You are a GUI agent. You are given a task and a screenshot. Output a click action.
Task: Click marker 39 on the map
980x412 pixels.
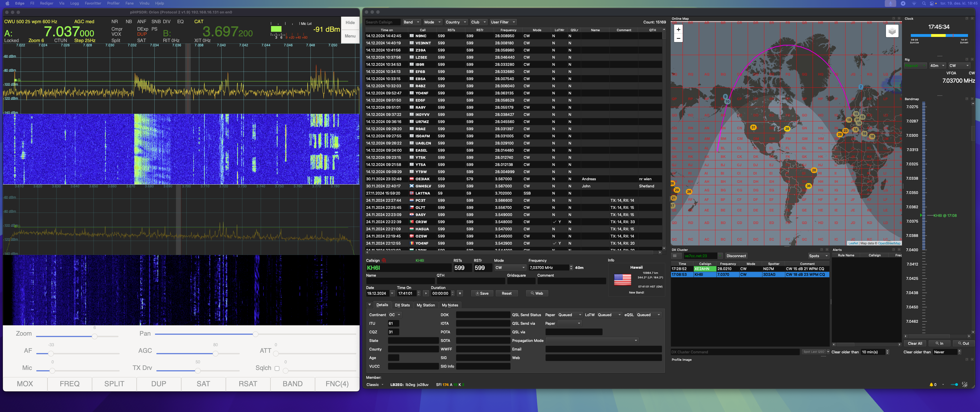(787, 129)
